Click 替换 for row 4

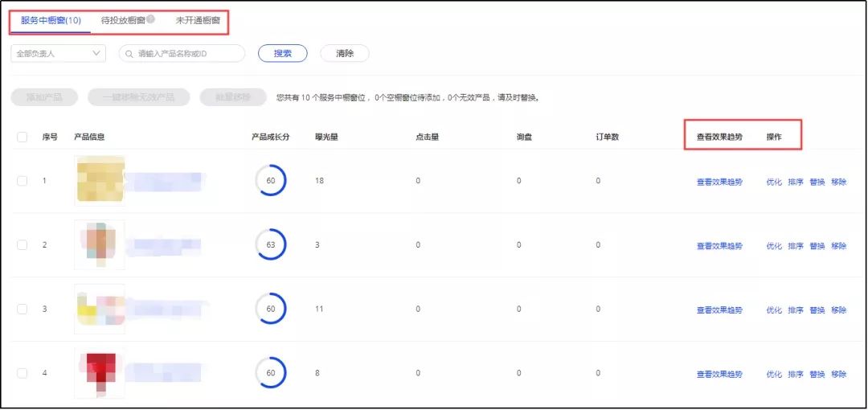coord(817,375)
